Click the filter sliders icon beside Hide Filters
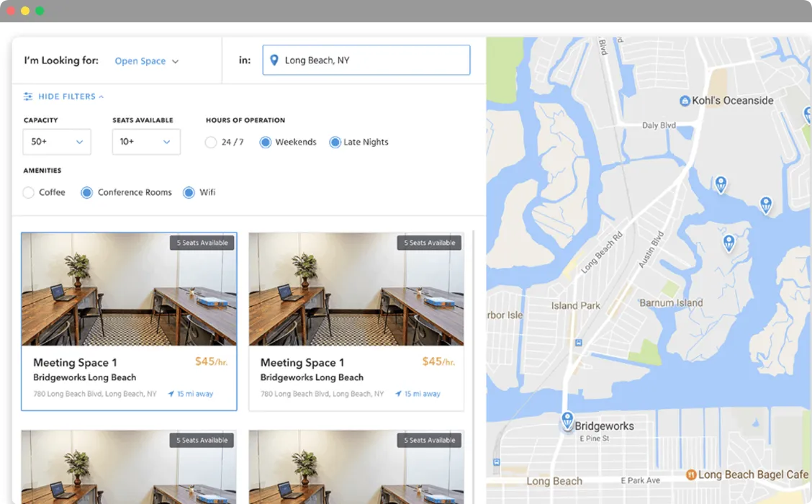812x504 pixels. point(28,96)
